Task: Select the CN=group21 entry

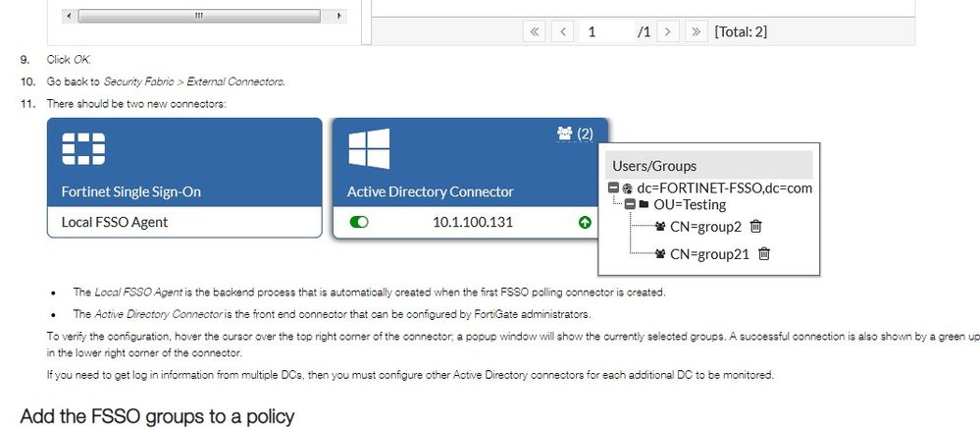Action: (x=709, y=254)
